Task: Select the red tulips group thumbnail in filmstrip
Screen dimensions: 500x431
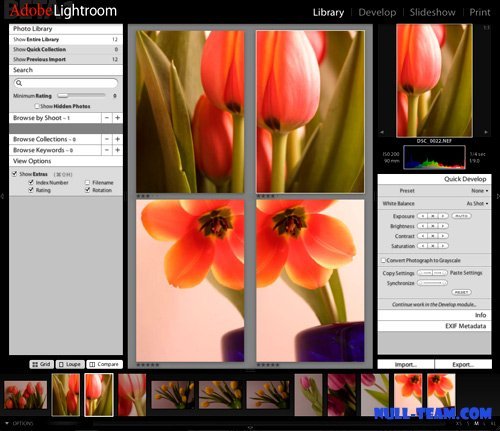Action: pyautogui.click(x=25, y=395)
